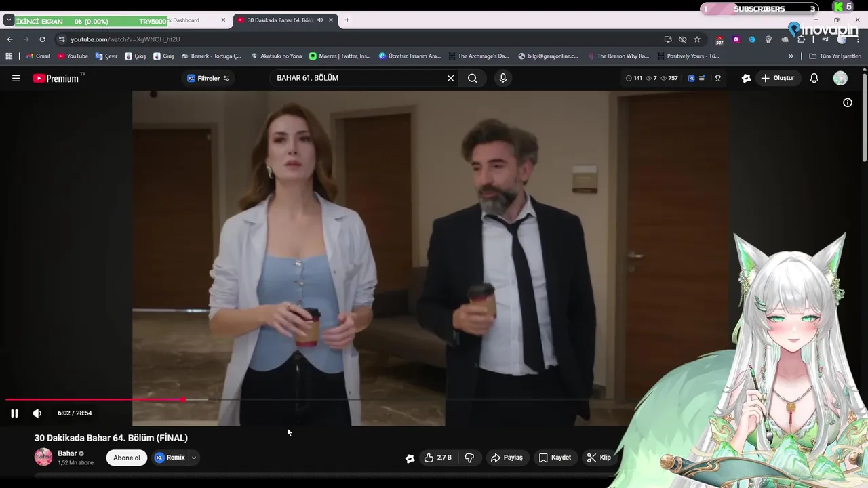Open a new browser tab with plus

347,20
